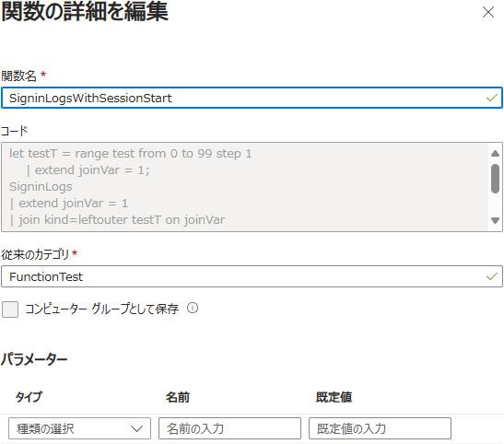
Task: Click the green checkmark in FunctionTest field
Action: [x=492, y=276]
